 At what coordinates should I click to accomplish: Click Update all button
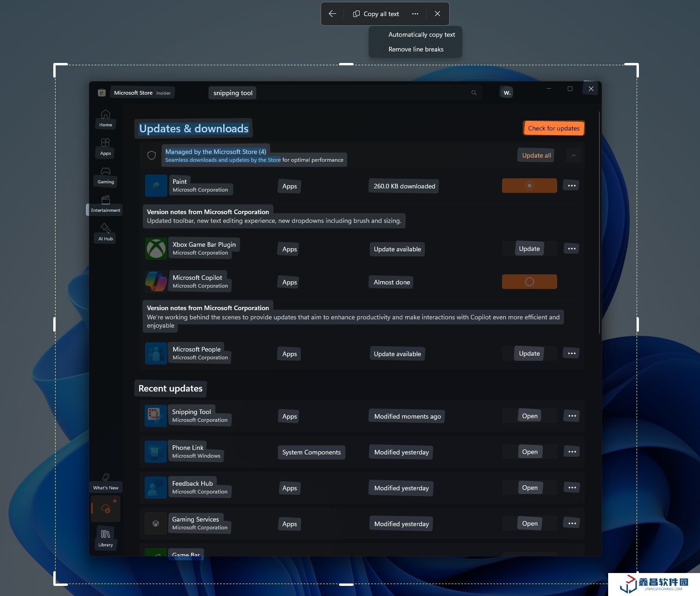[536, 155]
